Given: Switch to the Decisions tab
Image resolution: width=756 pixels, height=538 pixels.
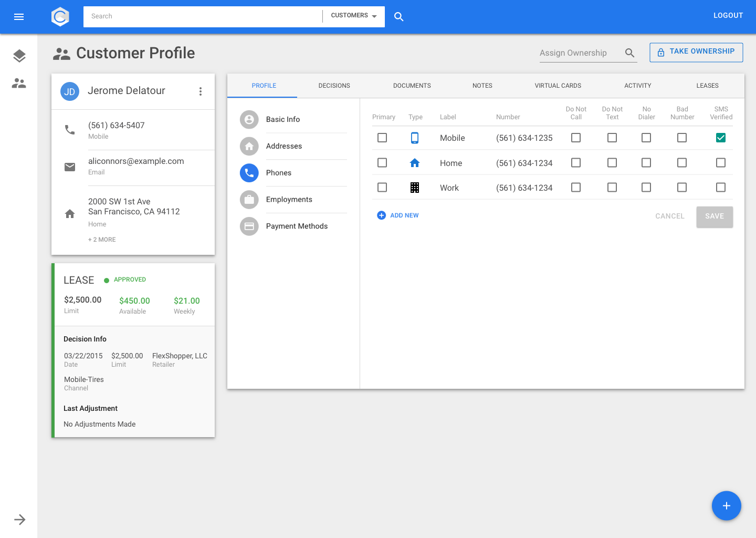Looking at the screenshot, I should coord(334,86).
